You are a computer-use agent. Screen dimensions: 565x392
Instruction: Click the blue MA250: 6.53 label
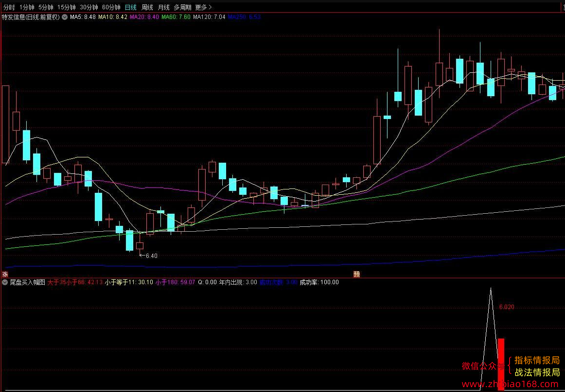(244, 17)
